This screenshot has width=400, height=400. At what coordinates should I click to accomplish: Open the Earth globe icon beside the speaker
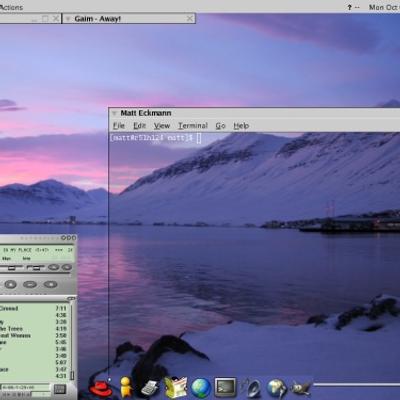point(277,388)
